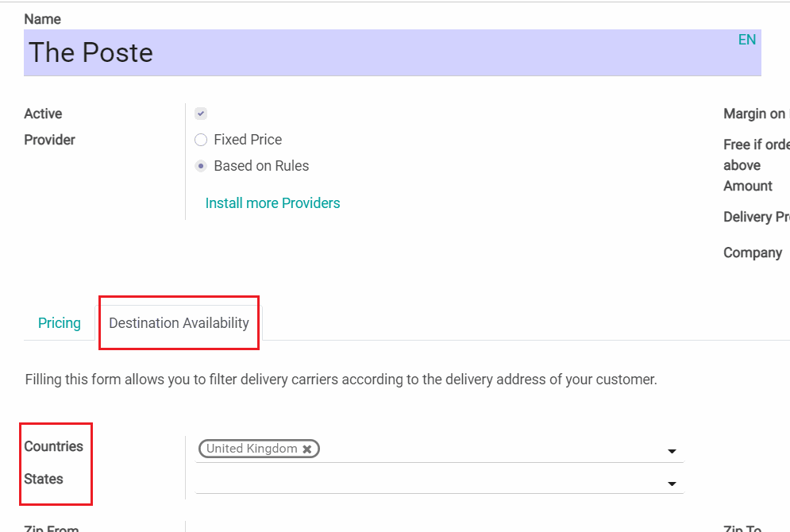Select the Fixed Price provider option
The image size is (790, 532).
201,140
